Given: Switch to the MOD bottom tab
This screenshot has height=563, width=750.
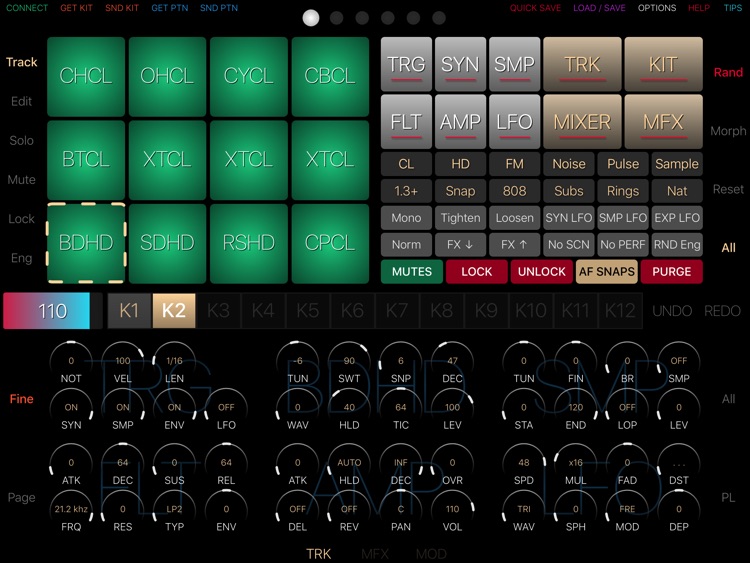Looking at the screenshot, I should click(x=431, y=554).
